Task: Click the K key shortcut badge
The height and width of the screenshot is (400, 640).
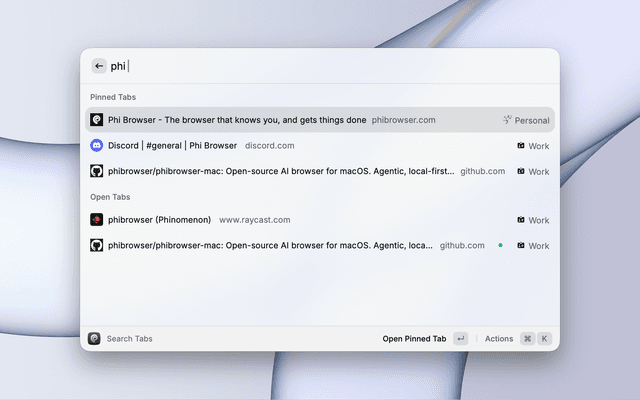Action: pos(544,339)
